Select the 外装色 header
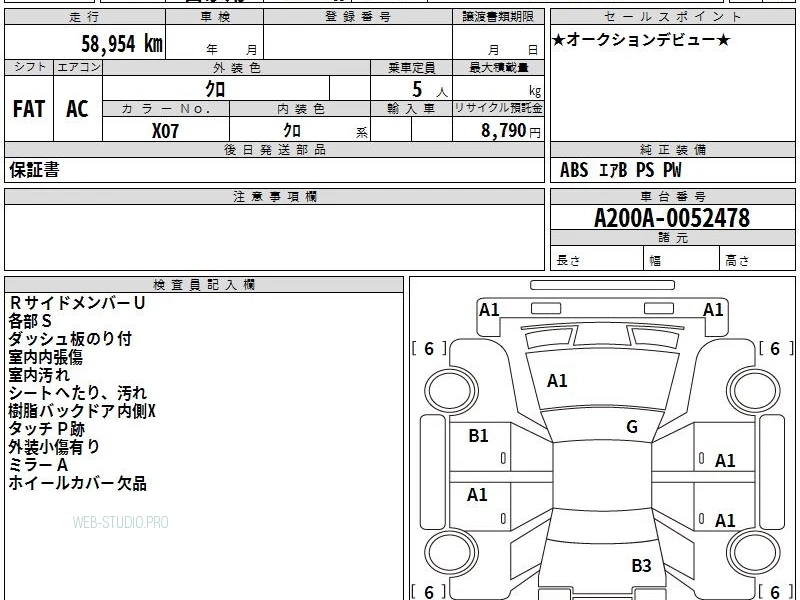Viewport: 800px width, 600px height. (x=236, y=68)
